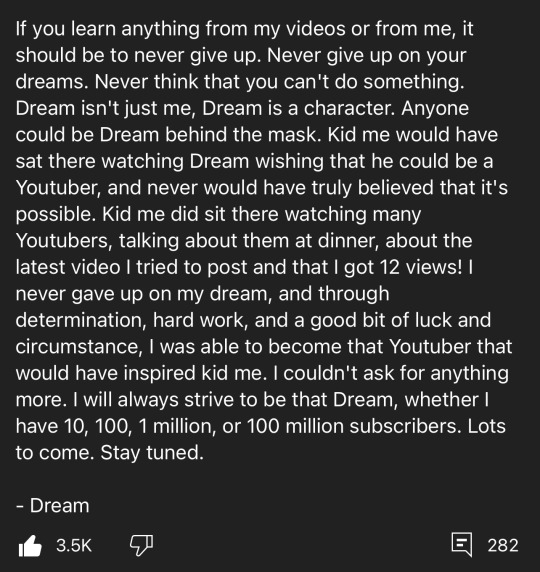Click the word 'circumstance,' in the post
This screenshot has height=572, width=540.
79,347
